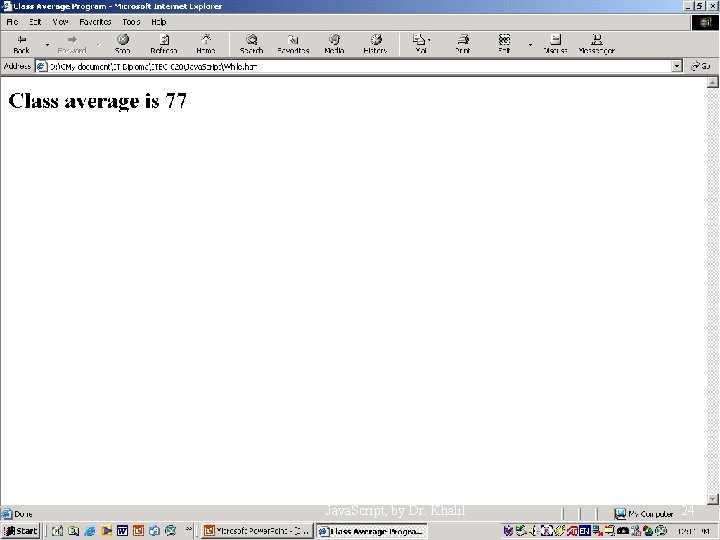Click the Done status bar text
This screenshot has width=720, height=540.
pyautogui.click(x=23, y=514)
